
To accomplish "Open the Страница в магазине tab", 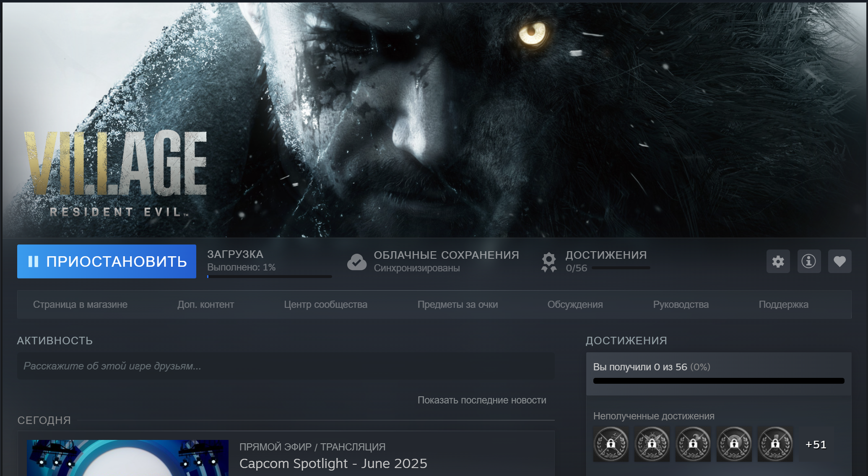I will [80, 304].
